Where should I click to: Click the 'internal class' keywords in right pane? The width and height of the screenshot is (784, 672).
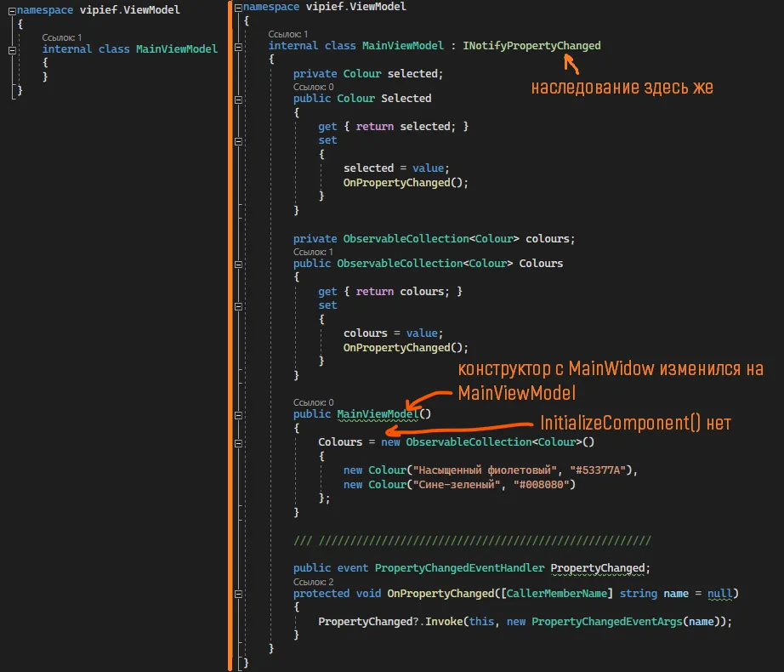click(311, 46)
